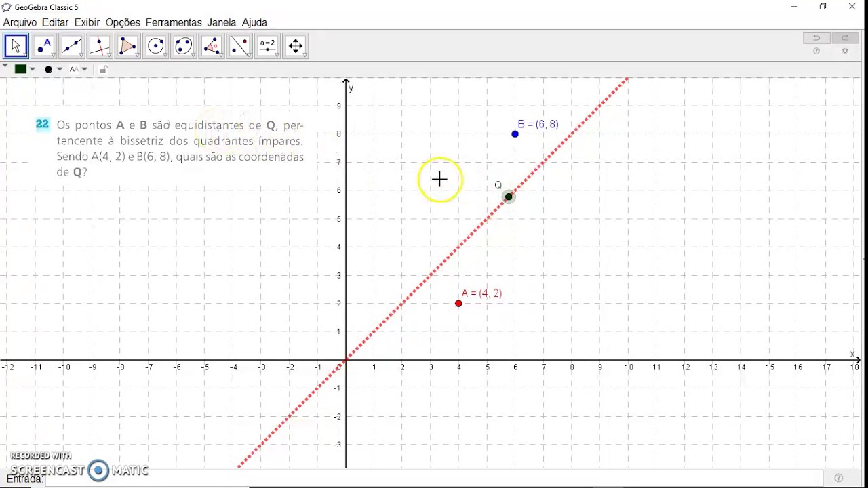Screen dimensions: 868x488
Task: Expand the point style dropdown arrow
Action: pos(60,69)
